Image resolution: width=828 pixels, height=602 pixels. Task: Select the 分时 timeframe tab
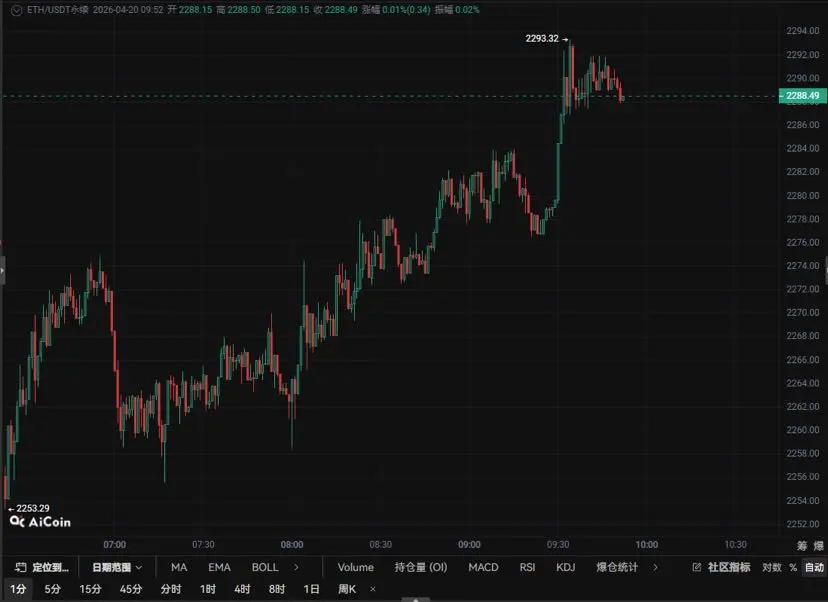click(x=171, y=589)
